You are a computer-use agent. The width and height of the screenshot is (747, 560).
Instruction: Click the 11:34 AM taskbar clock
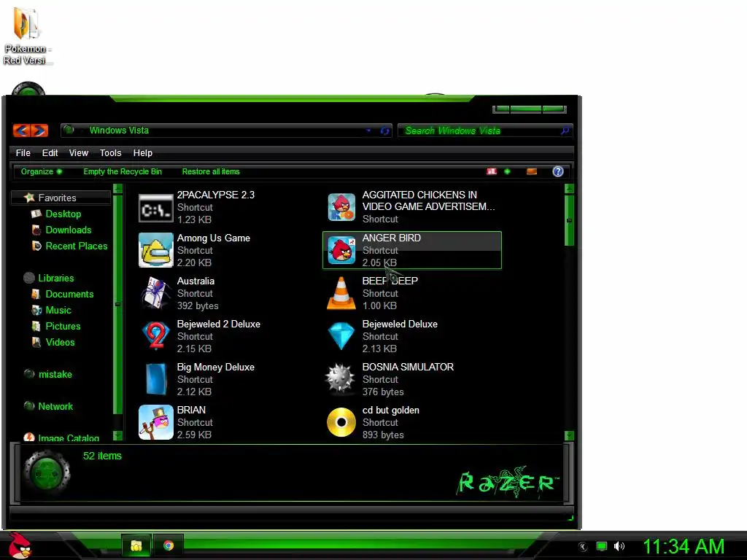[684, 546]
